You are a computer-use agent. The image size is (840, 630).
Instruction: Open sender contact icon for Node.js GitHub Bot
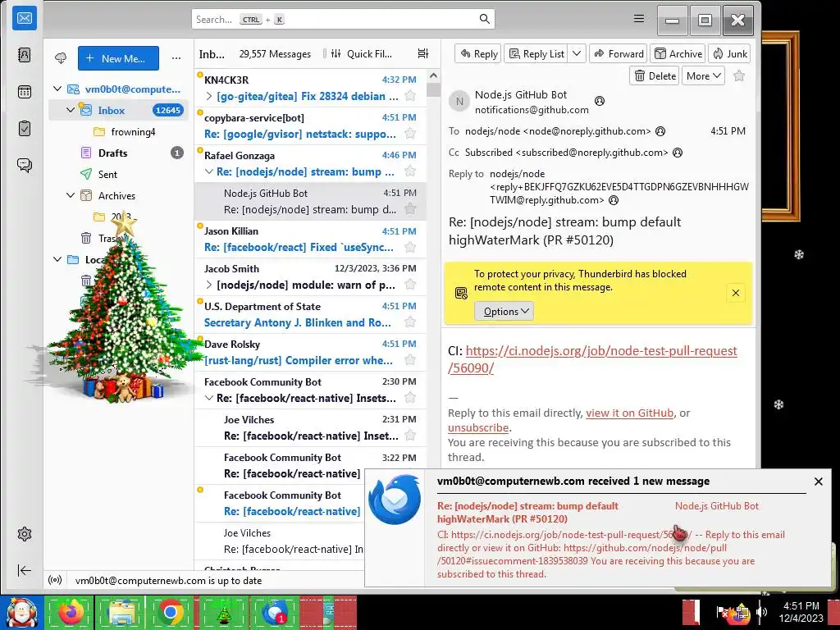click(x=600, y=101)
